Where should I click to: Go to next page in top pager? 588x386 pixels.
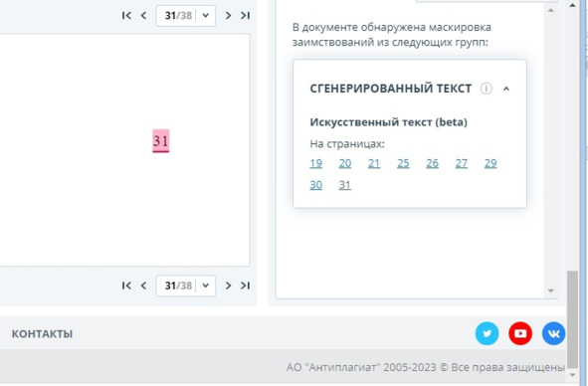pos(228,15)
